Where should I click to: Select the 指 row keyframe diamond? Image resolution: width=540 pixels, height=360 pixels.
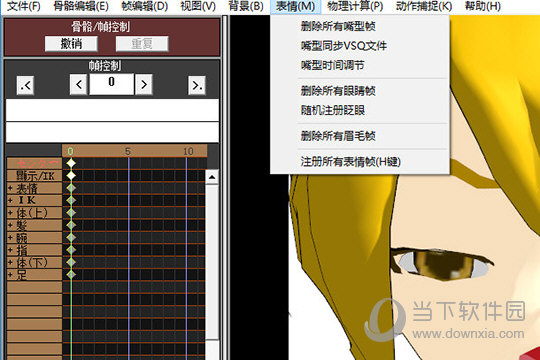71,250
